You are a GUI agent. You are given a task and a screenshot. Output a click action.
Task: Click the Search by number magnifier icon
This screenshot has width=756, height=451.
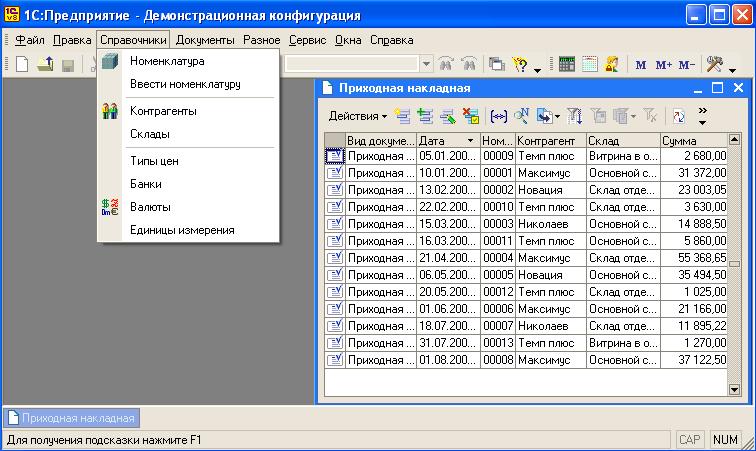click(x=521, y=116)
